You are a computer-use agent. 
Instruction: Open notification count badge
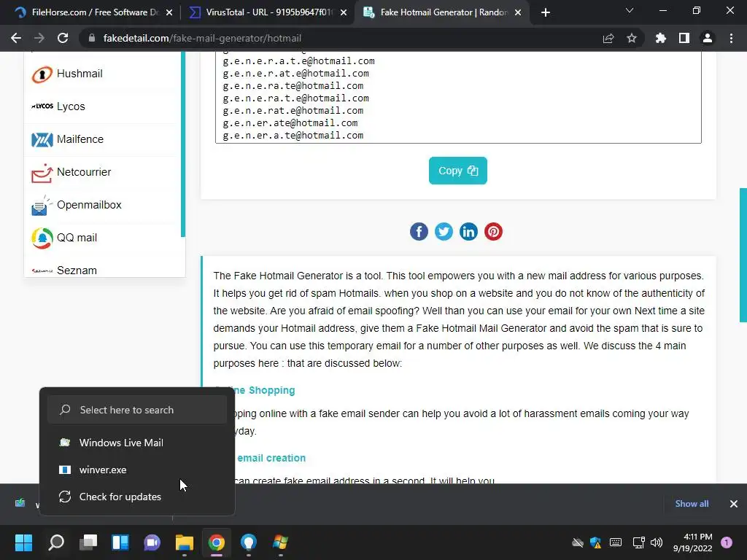click(727, 542)
